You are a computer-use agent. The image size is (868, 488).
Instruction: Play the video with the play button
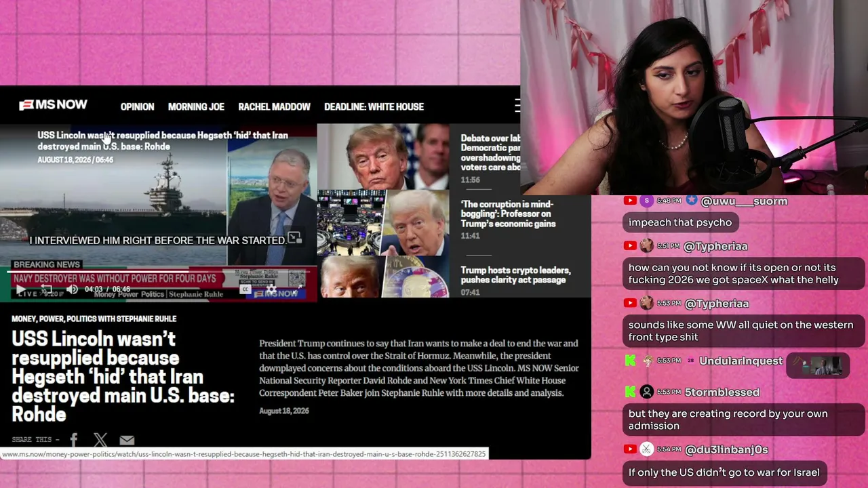point(21,289)
